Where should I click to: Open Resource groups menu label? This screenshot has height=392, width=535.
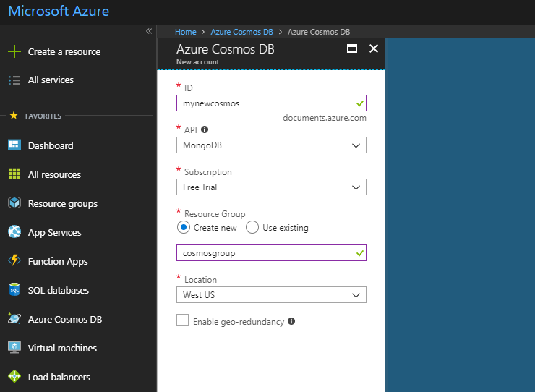(63, 203)
